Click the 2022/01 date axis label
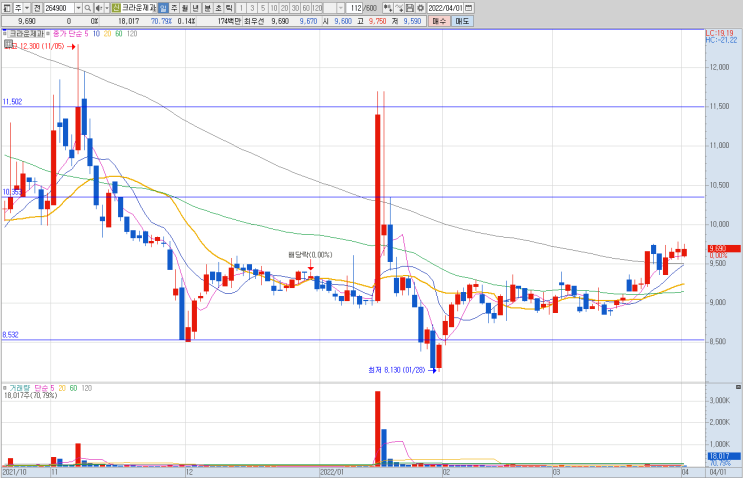Viewport: 743px width, 478px height. [332, 472]
